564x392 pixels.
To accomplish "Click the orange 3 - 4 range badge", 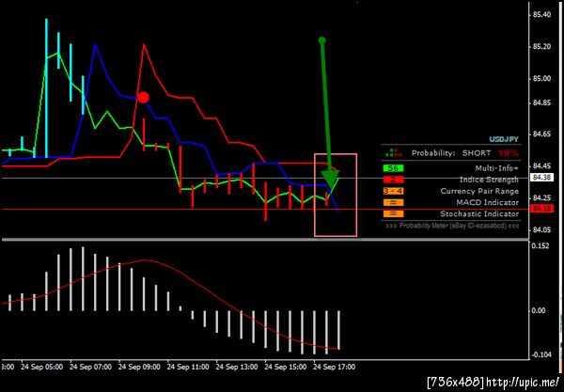I will (x=393, y=191).
